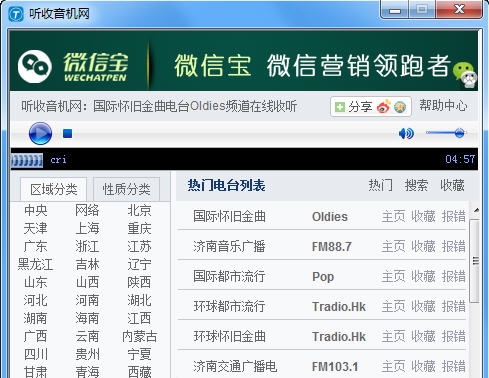Click the globe share icon beside Weibo
The image size is (489, 378).
[400, 107]
